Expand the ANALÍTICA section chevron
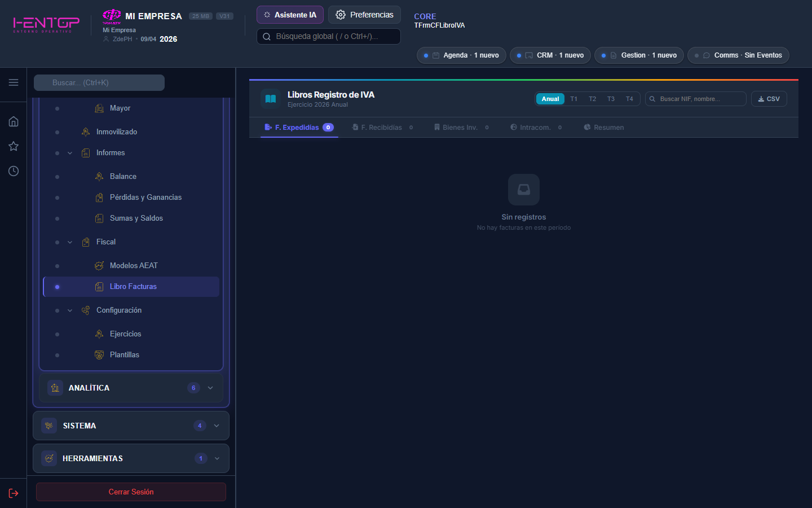Image resolution: width=812 pixels, height=508 pixels. 210,388
